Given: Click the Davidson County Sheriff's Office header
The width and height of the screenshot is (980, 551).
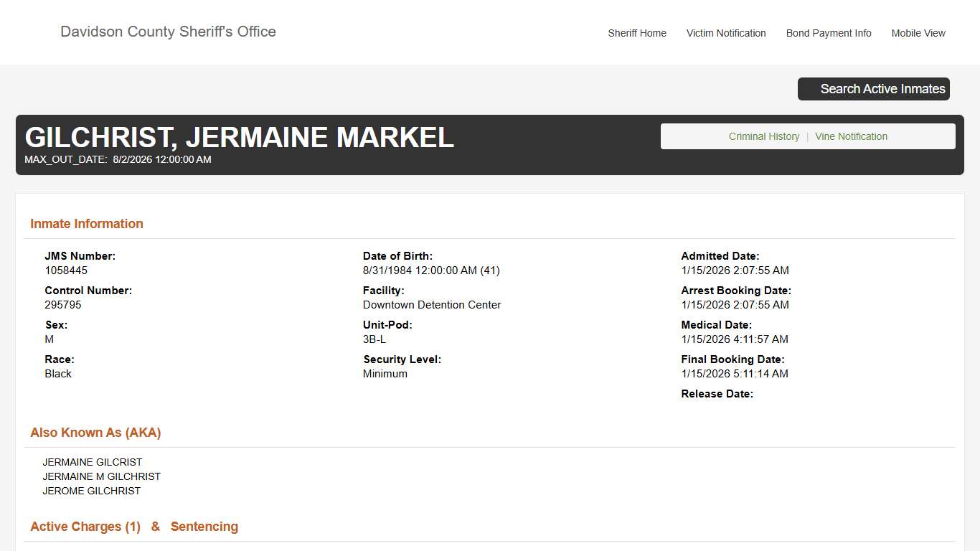Looking at the screenshot, I should (x=168, y=32).
